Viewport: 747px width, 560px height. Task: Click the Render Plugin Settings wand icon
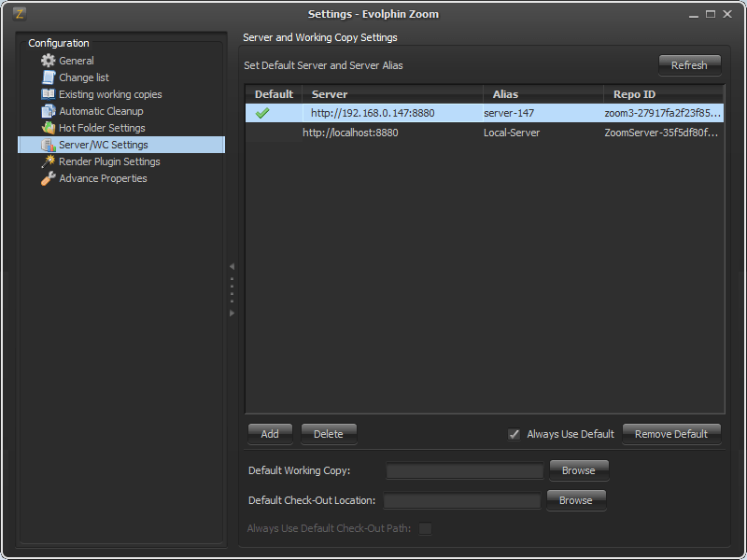(49, 161)
